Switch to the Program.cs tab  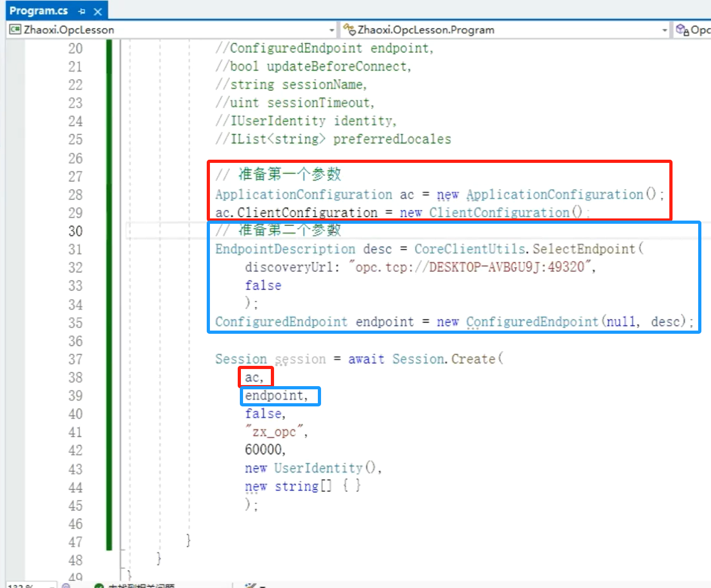pos(38,11)
